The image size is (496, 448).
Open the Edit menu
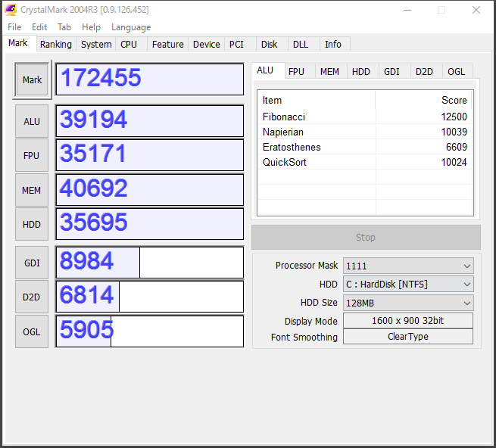39,27
